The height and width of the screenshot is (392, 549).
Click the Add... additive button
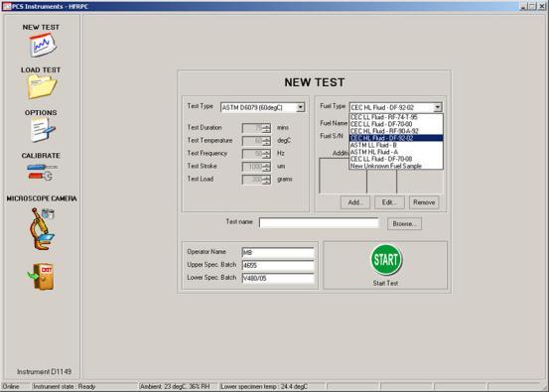(355, 202)
